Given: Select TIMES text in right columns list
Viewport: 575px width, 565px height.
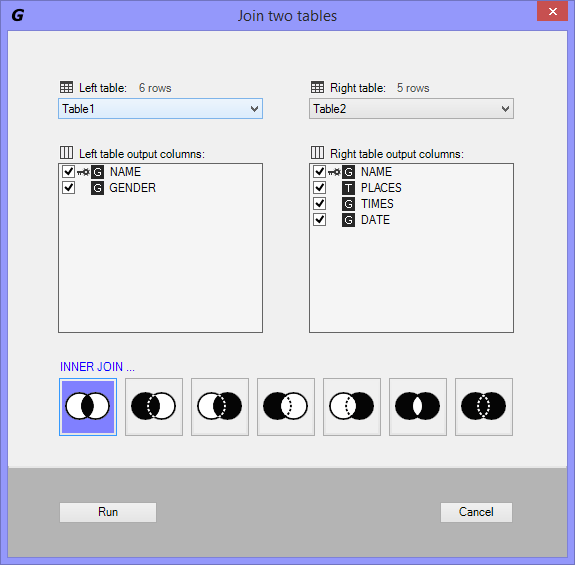Looking at the screenshot, I should point(377,204).
